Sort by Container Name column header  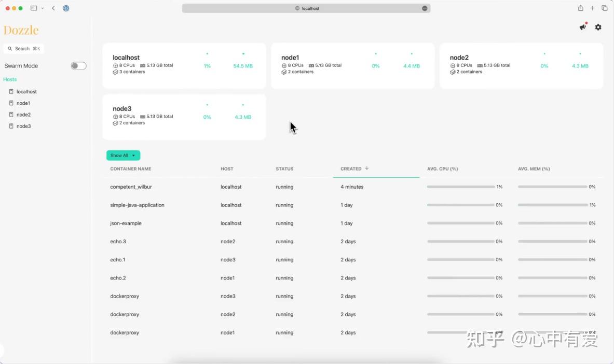[x=130, y=169]
